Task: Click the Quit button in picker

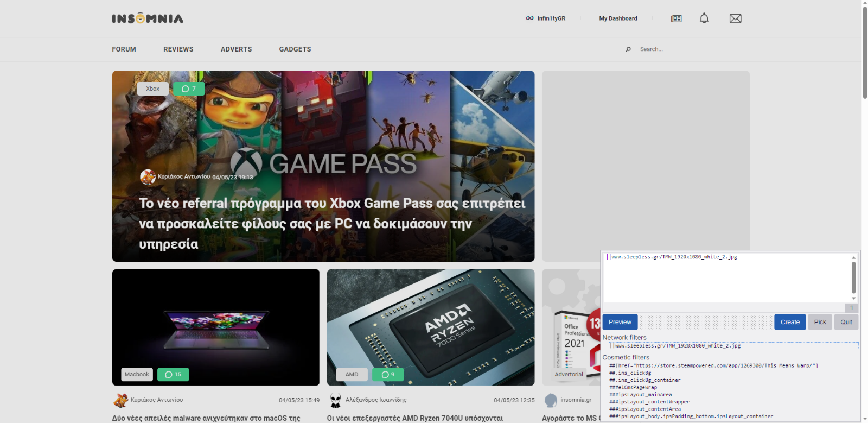Action: click(846, 322)
